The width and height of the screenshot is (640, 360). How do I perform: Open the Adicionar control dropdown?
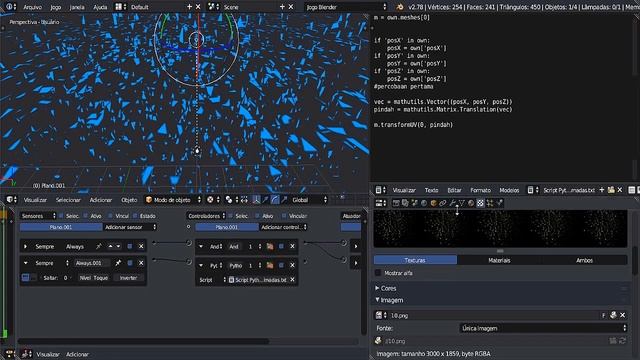(284, 227)
